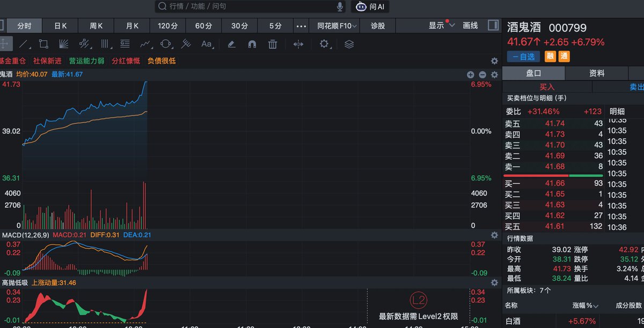Screen dimensions: 644x328
Task: Select the text list annotation tool
Action: tap(125, 44)
